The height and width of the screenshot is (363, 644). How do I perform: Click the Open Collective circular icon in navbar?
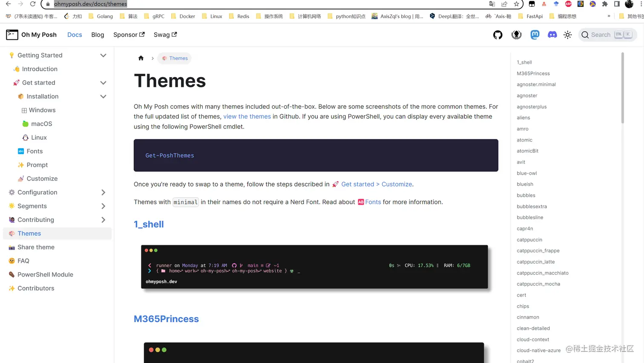516,35
